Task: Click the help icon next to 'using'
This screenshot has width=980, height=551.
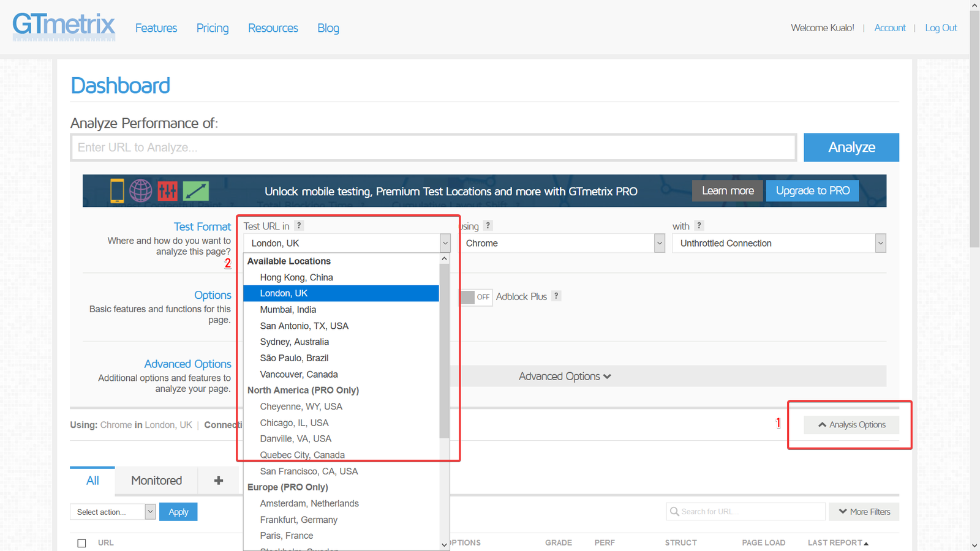Action: pos(488,225)
